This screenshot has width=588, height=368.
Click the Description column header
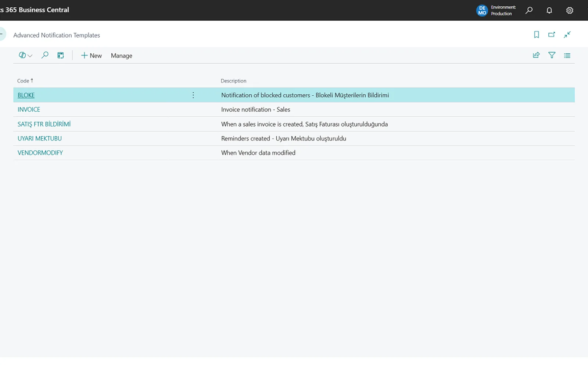pos(233,81)
